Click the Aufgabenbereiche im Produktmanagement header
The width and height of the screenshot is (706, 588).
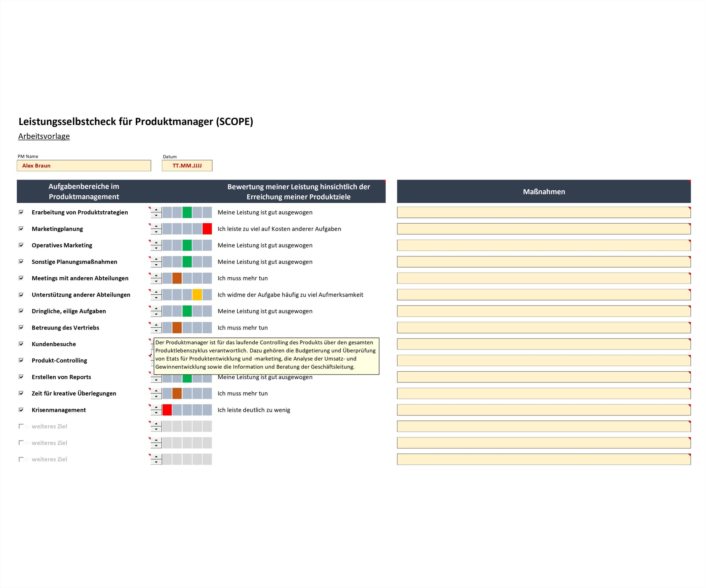pyautogui.click(x=84, y=191)
